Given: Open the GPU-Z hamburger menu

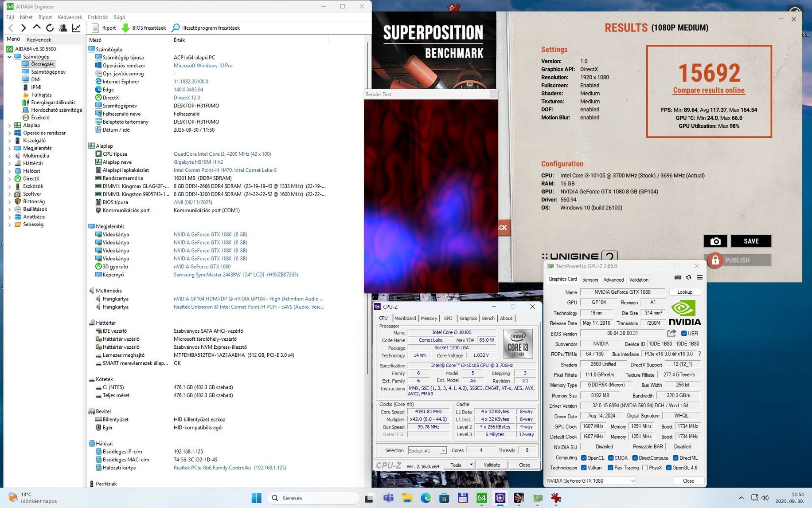Looking at the screenshot, I should 699,278.
